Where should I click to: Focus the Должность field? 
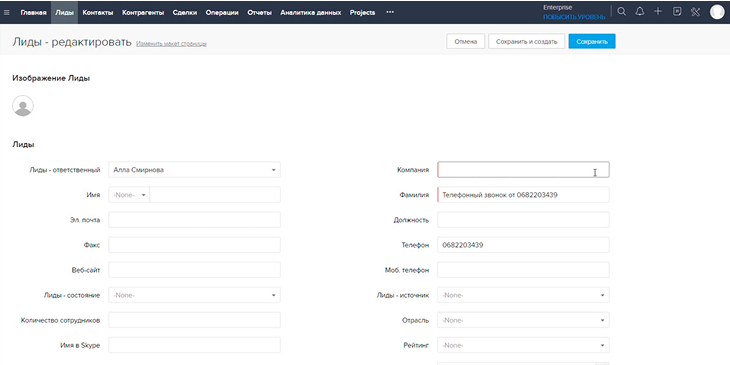pyautogui.click(x=523, y=220)
